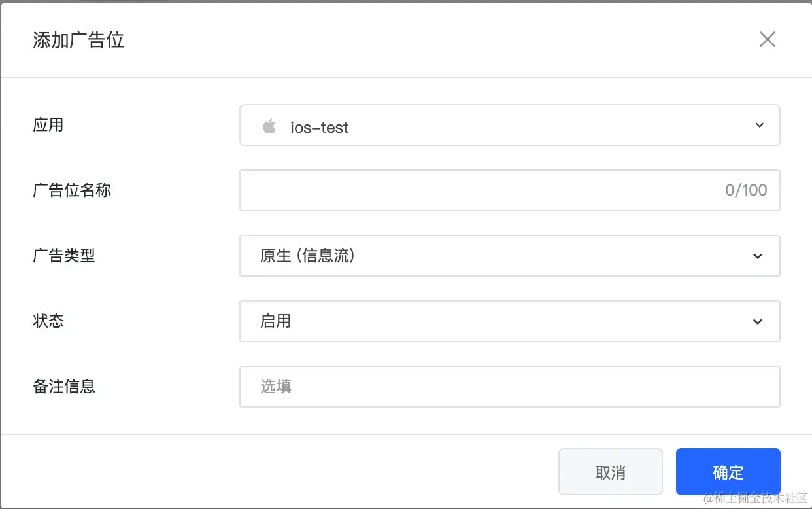The width and height of the screenshot is (812, 509).
Task: Click the 添加广告位 dialog title
Action: 78,41
